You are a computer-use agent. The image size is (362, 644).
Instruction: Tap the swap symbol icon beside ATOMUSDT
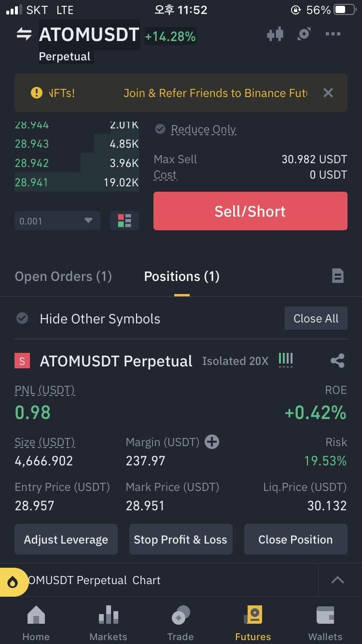pos(24,34)
